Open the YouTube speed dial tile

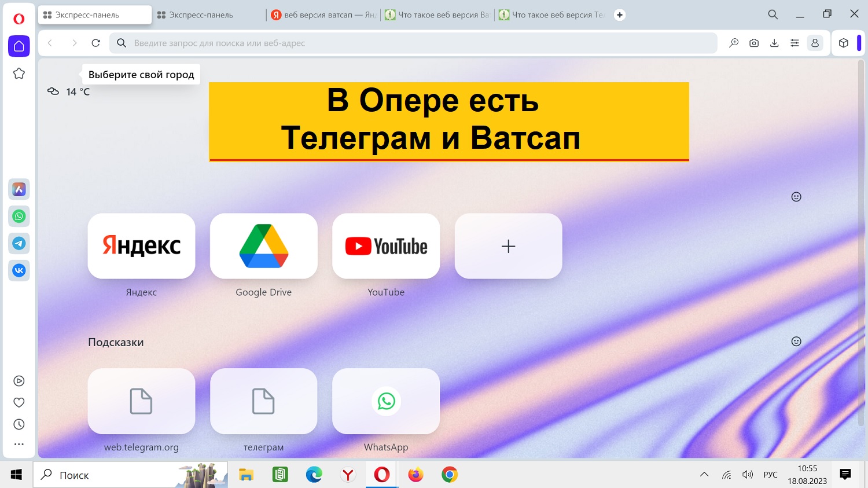point(386,246)
